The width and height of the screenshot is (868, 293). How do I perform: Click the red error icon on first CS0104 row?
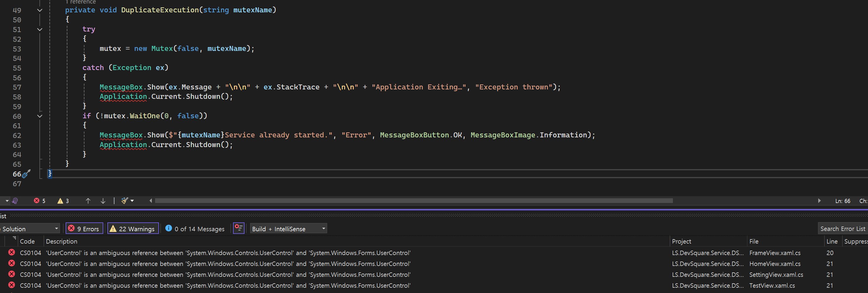11,253
